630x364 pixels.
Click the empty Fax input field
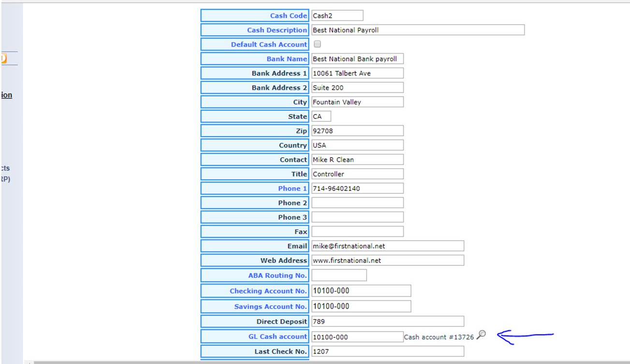click(x=357, y=232)
